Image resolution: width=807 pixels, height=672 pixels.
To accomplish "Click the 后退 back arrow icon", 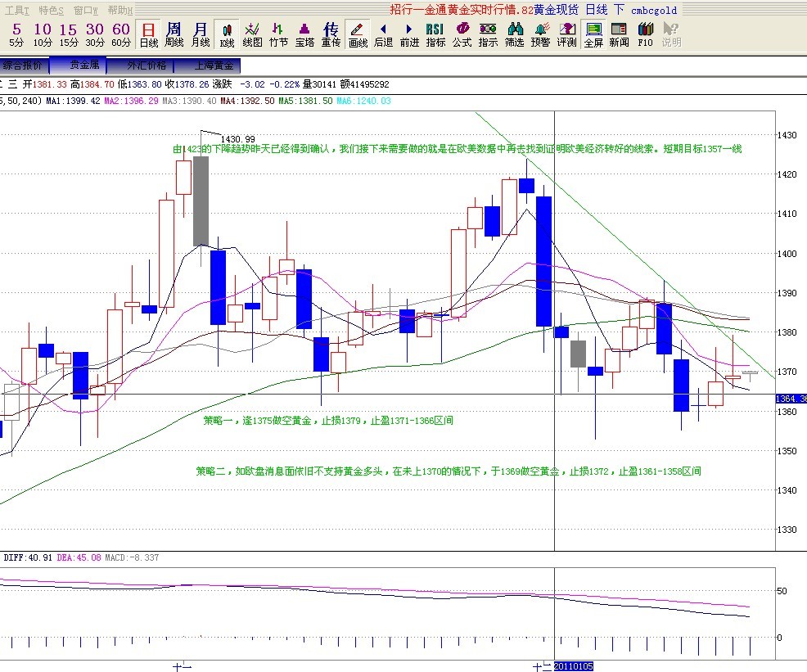I will click(383, 35).
